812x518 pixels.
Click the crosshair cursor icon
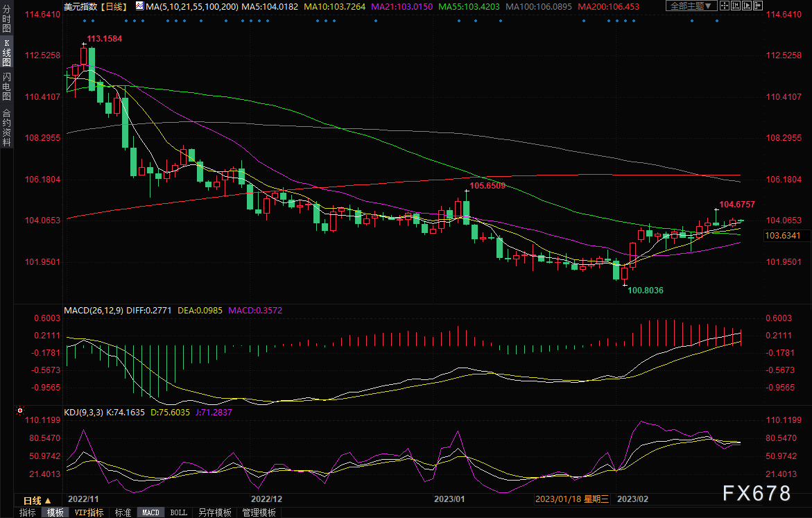click(x=725, y=6)
